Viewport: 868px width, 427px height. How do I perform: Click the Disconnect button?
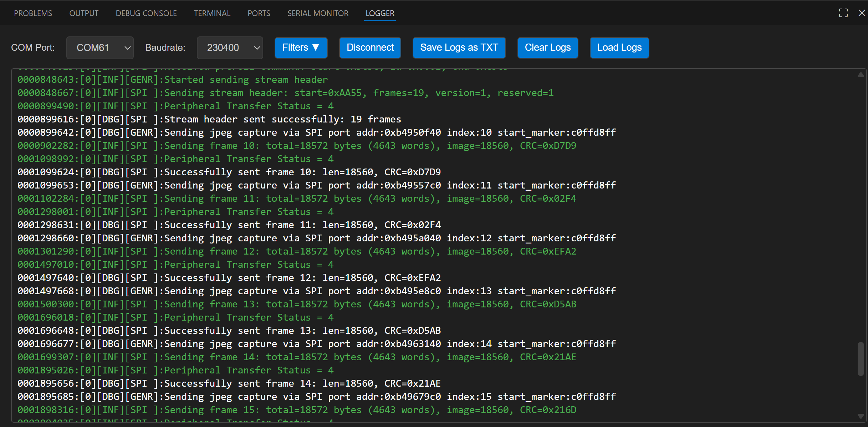click(370, 47)
